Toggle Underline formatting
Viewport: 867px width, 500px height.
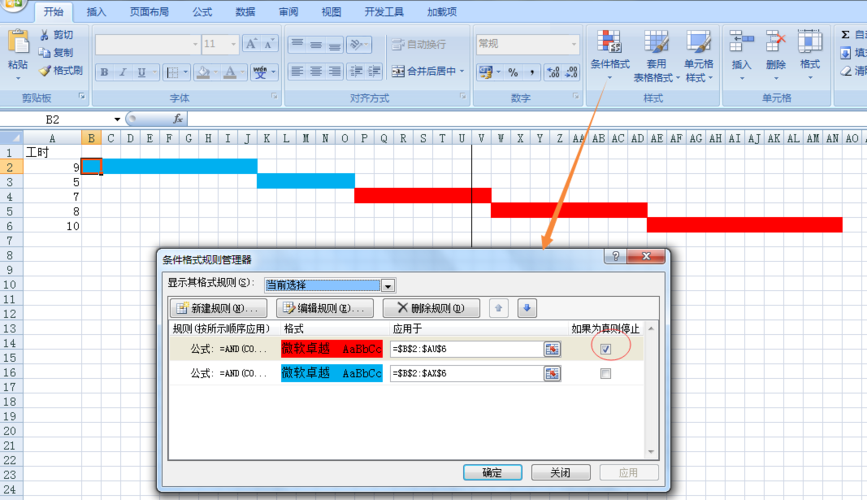tap(142, 72)
